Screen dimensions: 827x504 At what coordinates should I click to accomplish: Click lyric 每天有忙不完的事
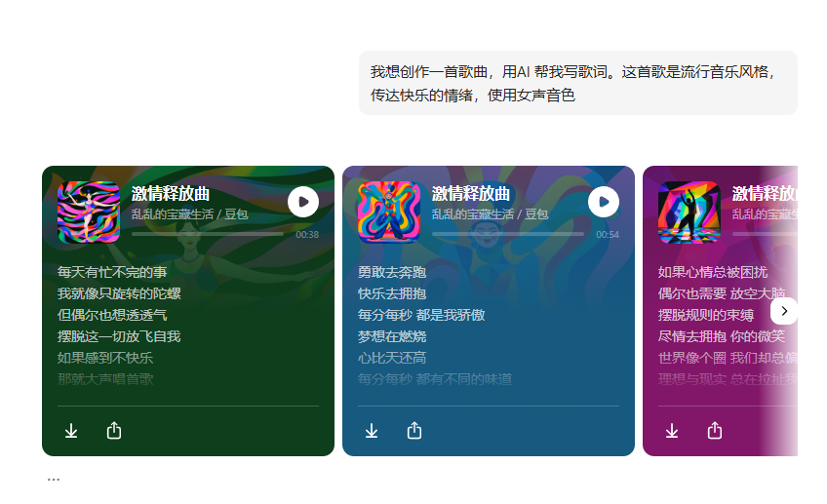pos(112,272)
